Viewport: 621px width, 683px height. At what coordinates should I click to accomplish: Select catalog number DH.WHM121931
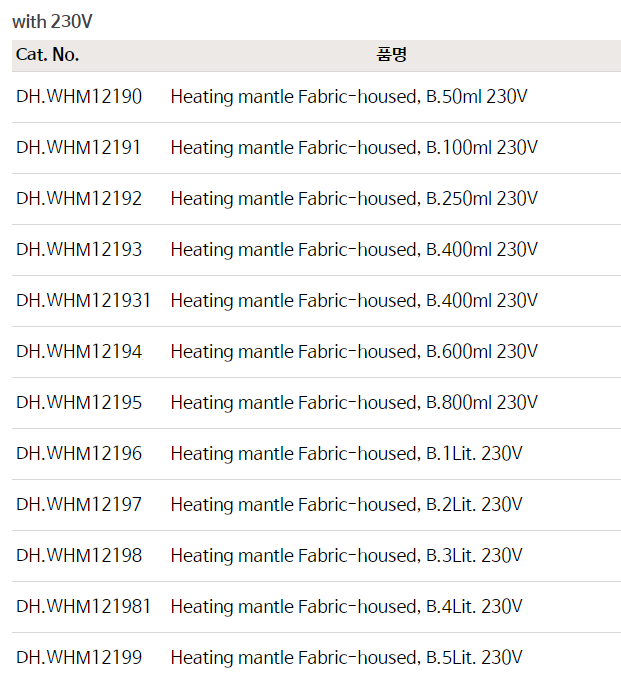[x=83, y=301]
